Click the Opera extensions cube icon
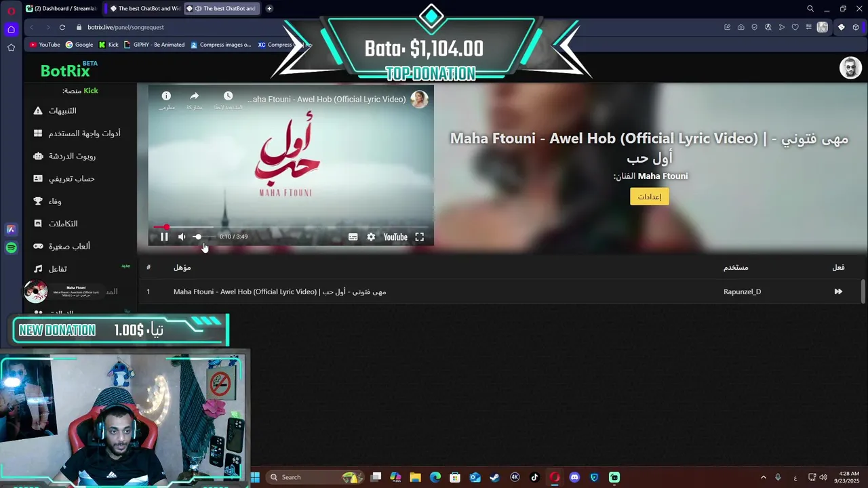This screenshot has width=868, height=488. click(856, 27)
